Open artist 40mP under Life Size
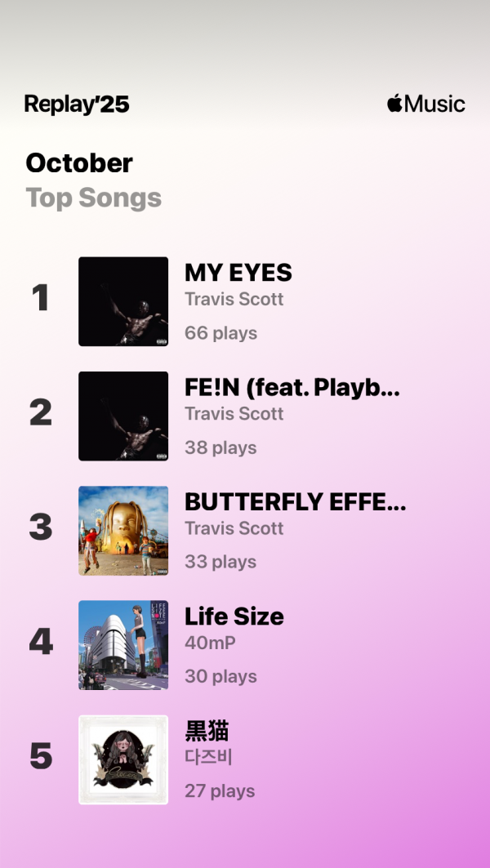490x868 pixels. 211,643
